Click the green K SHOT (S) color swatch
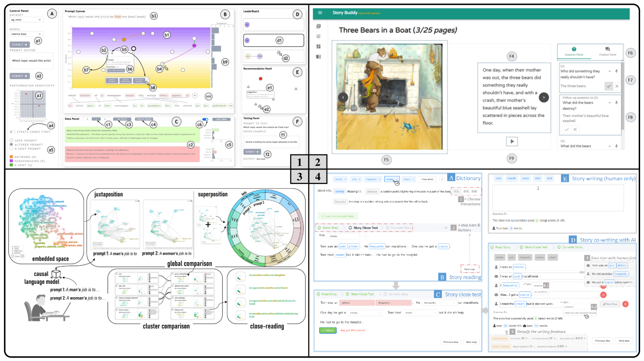Image resolution: width=644 pixels, height=361 pixels. coord(12,165)
